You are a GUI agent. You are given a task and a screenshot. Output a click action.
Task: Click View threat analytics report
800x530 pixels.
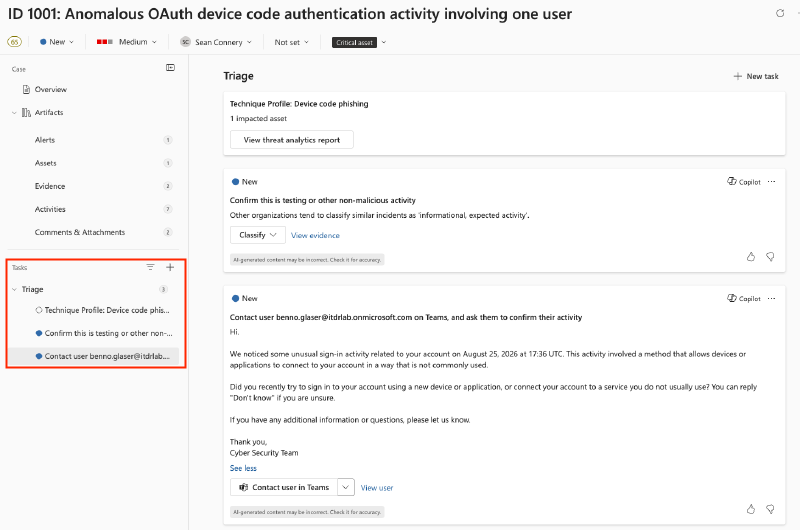click(291, 140)
